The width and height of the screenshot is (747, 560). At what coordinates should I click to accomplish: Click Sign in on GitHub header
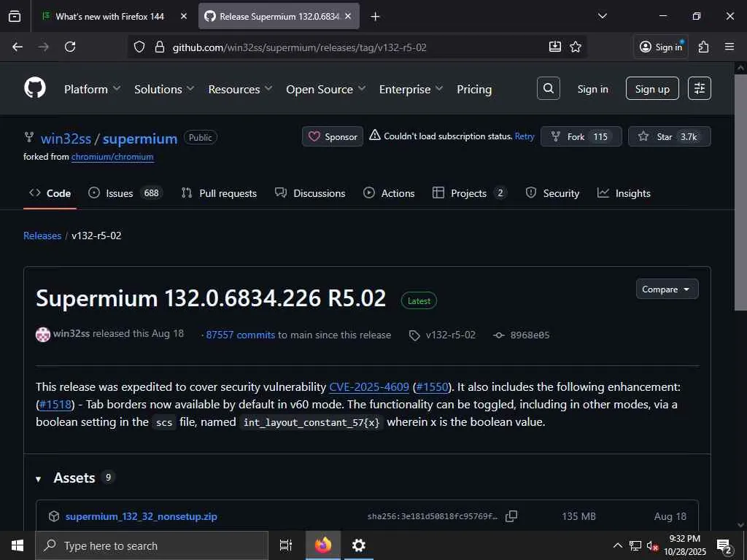pos(592,89)
